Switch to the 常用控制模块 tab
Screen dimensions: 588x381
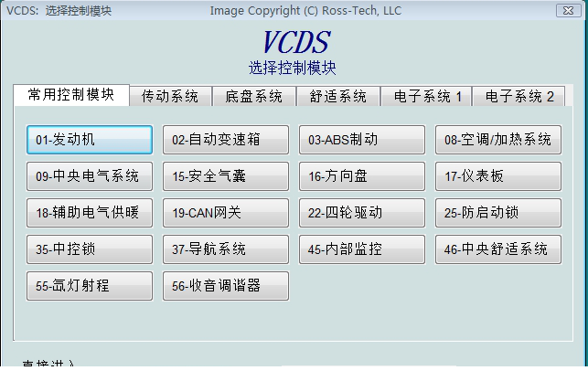click(x=71, y=95)
